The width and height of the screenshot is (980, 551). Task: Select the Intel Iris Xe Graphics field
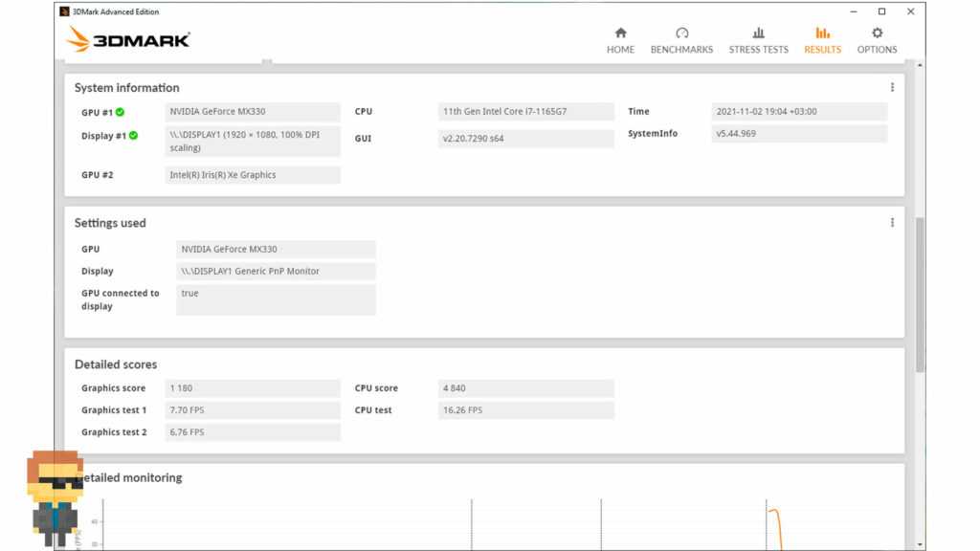[x=253, y=175]
